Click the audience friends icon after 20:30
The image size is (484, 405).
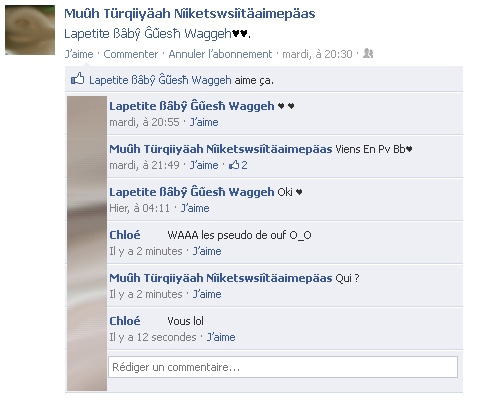(368, 53)
